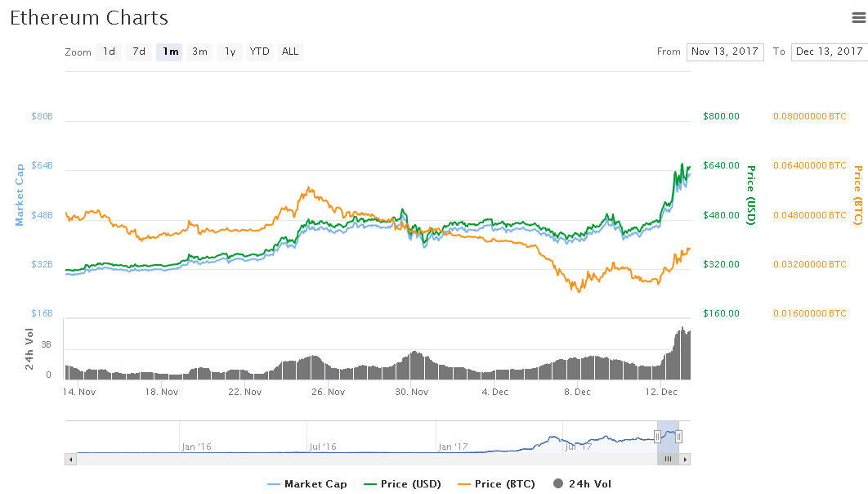
Task: Click the 12. Dec axis label
Action: point(661,392)
